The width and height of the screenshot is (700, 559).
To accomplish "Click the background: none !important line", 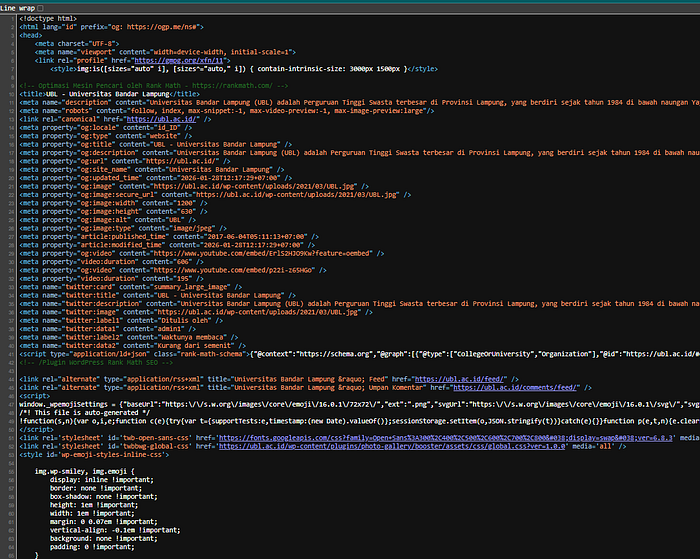I will (x=104, y=539).
